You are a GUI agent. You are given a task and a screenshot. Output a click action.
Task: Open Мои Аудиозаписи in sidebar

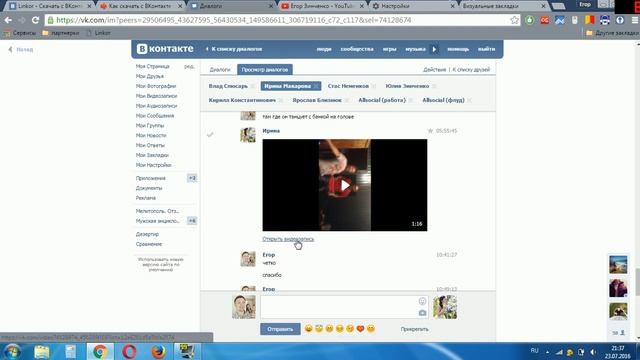point(156,106)
